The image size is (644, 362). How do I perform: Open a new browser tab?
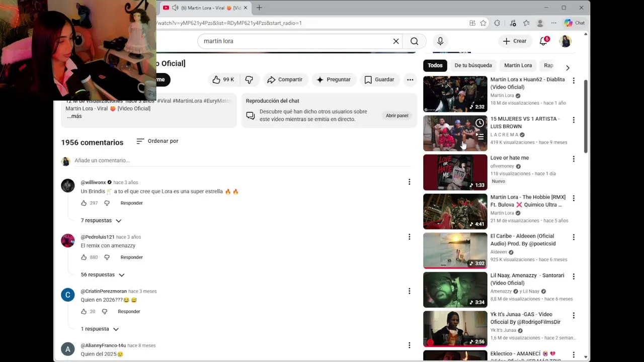[259, 8]
